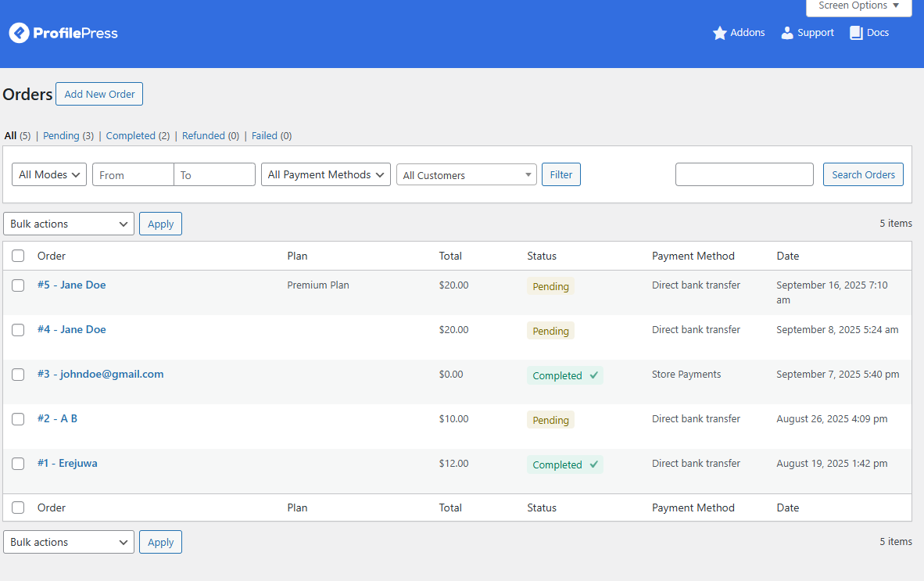This screenshot has height=581, width=924.
Task: Check the box for order #1 Erejuwa
Action: pos(18,464)
